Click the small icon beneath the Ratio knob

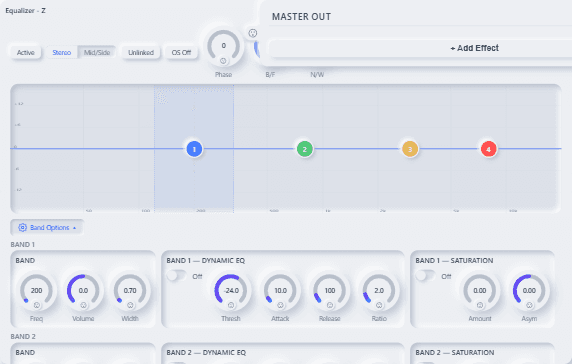379,305
